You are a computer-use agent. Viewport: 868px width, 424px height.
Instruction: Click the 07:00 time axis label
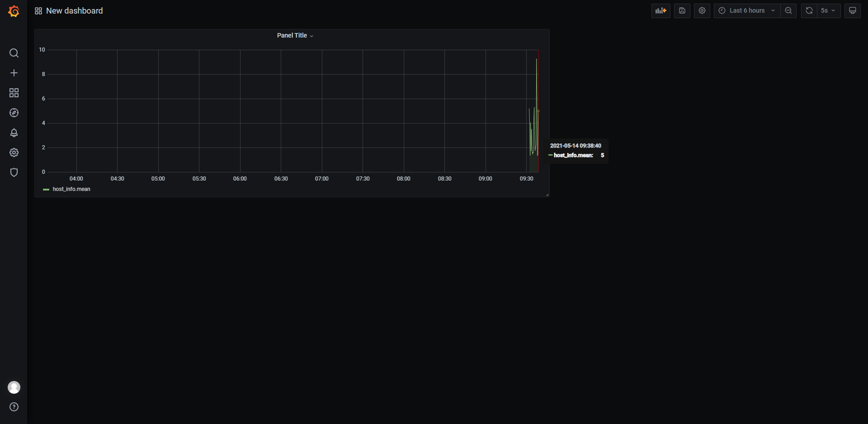322,179
